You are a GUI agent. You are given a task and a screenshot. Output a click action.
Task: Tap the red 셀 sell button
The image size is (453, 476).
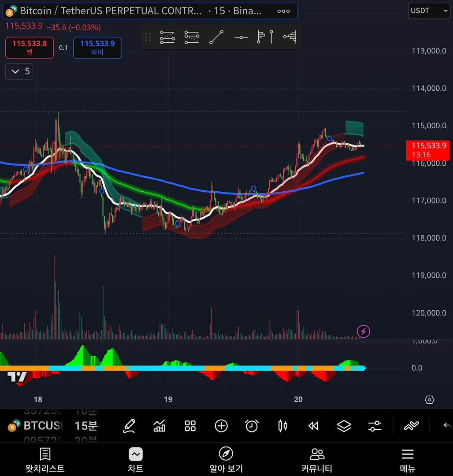click(x=30, y=48)
